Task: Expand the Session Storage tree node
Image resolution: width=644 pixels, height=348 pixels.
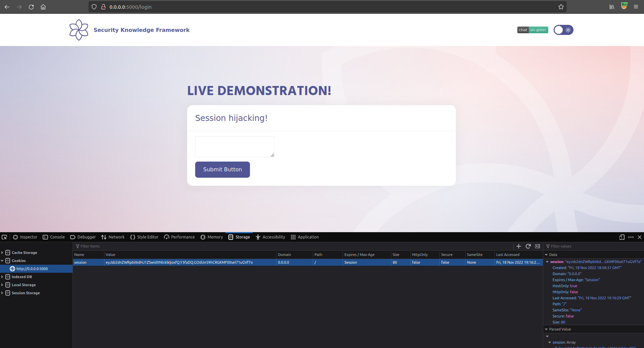Action: click(2, 293)
